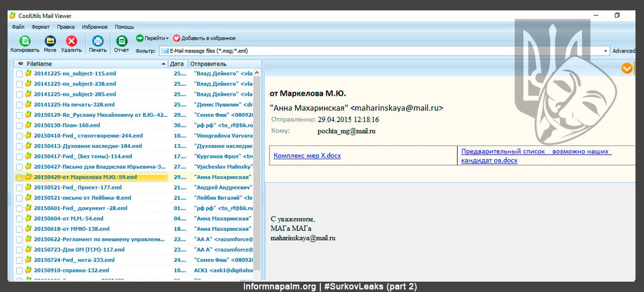Click the Печать print icon
This screenshot has height=292, width=644.
(98, 41)
